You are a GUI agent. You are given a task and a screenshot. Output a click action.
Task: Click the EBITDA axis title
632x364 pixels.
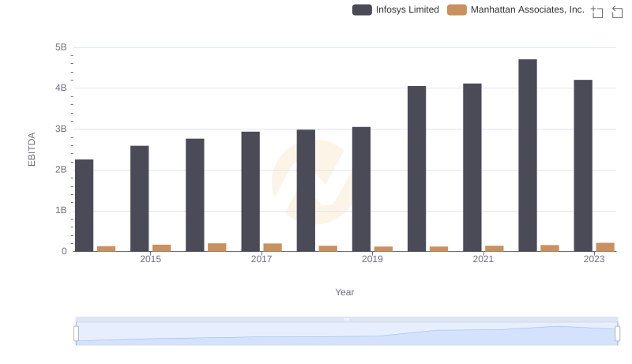pos(32,149)
